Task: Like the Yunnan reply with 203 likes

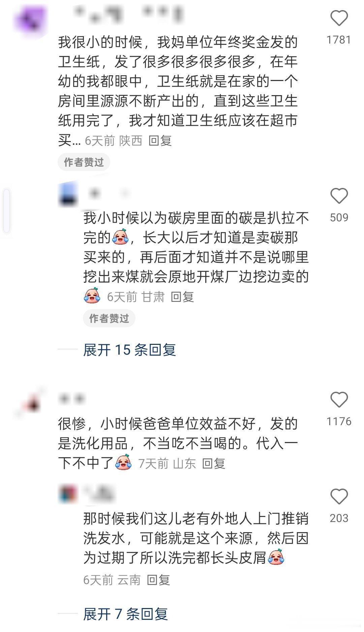Action: point(339,496)
